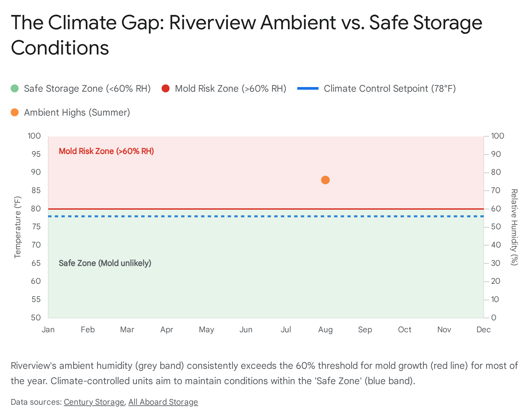Viewport: 532px width, 418px height.
Task: Open the Century Storage source link
Action: click(94, 402)
